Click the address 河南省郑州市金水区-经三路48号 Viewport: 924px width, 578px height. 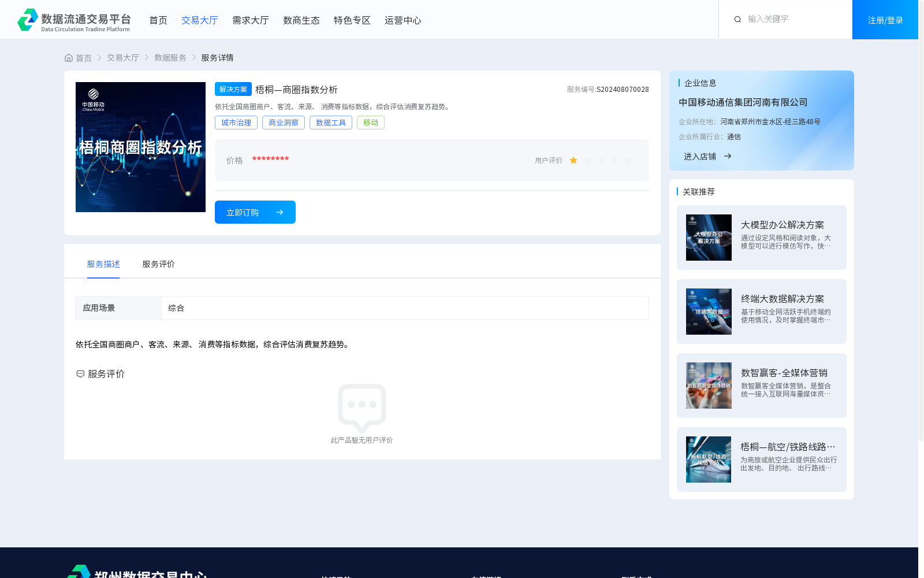click(x=770, y=122)
